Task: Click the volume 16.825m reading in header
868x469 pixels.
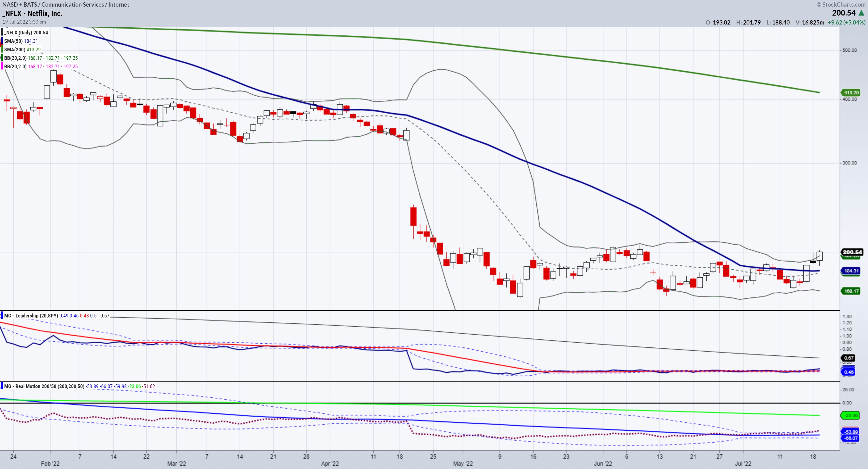Action: tap(813, 22)
